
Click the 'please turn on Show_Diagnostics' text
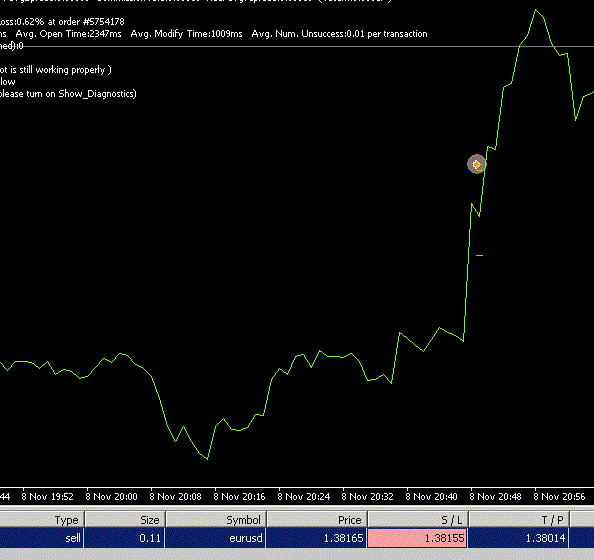click(x=67, y=94)
